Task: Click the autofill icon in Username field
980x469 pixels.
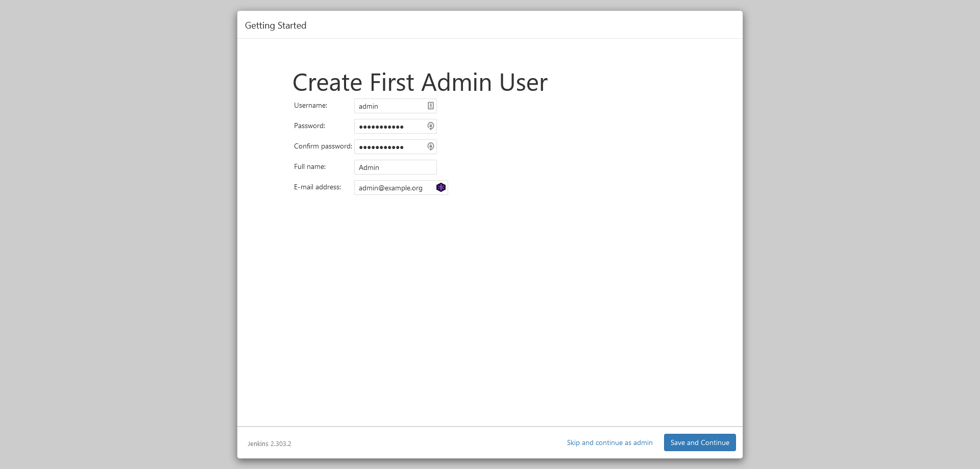Action: [x=430, y=106]
